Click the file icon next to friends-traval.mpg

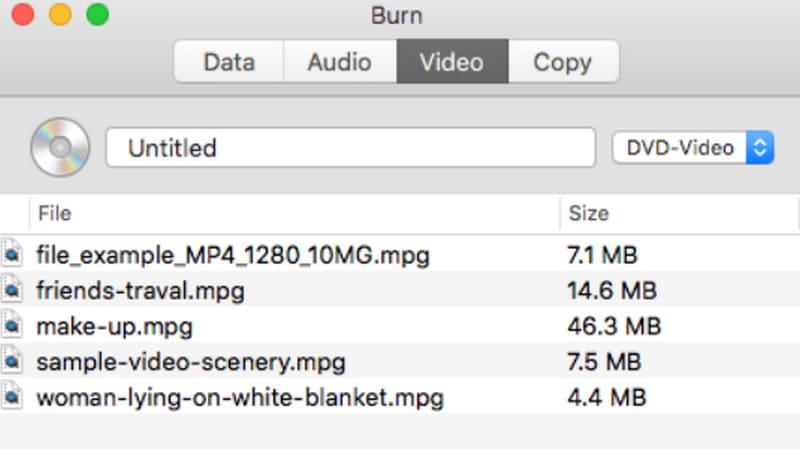[12, 290]
